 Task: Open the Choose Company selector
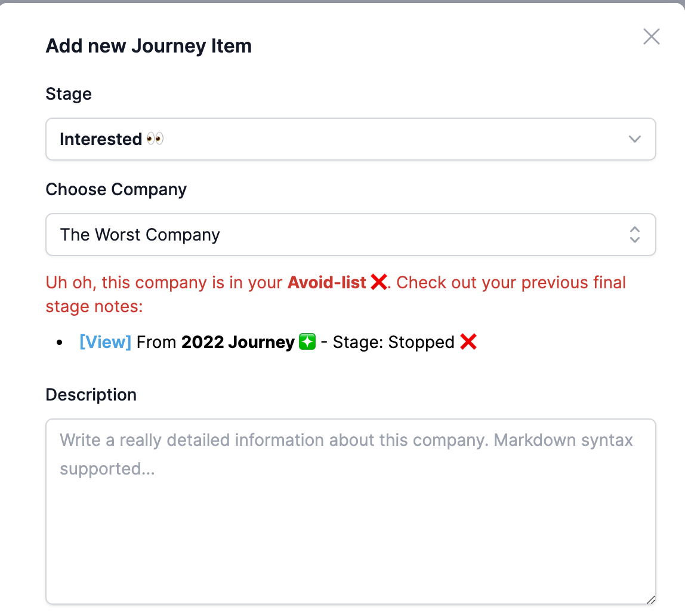click(350, 235)
